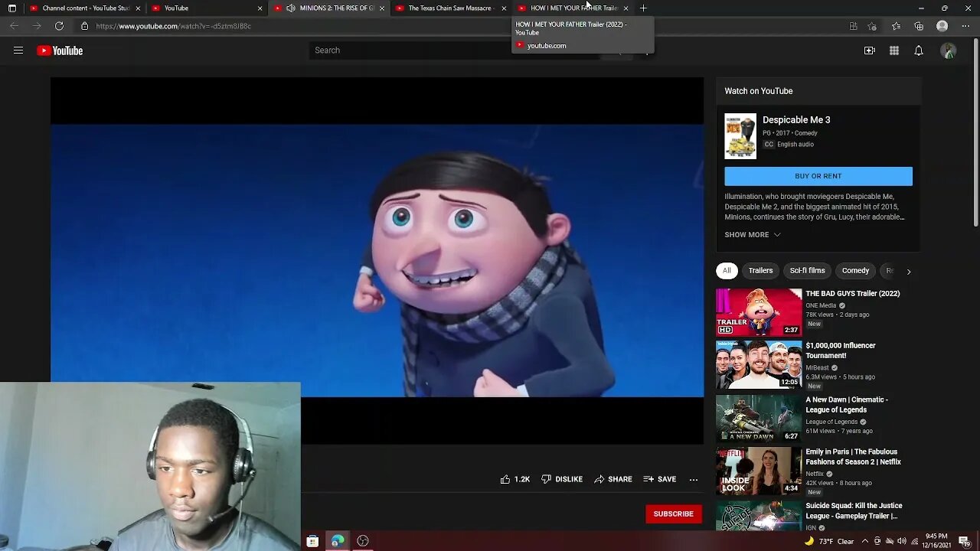The height and width of the screenshot is (551, 980).
Task: Open the browser Collections icon
Action: pos(919,26)
